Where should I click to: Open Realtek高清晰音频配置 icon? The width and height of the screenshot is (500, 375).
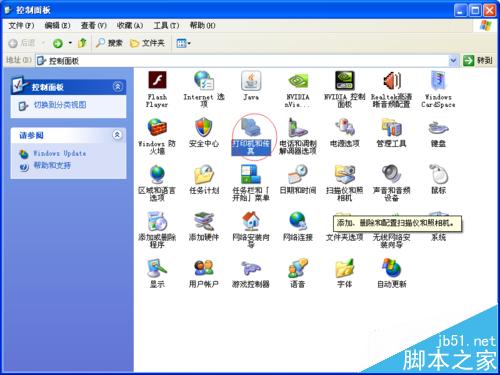(x=391, y=81)
